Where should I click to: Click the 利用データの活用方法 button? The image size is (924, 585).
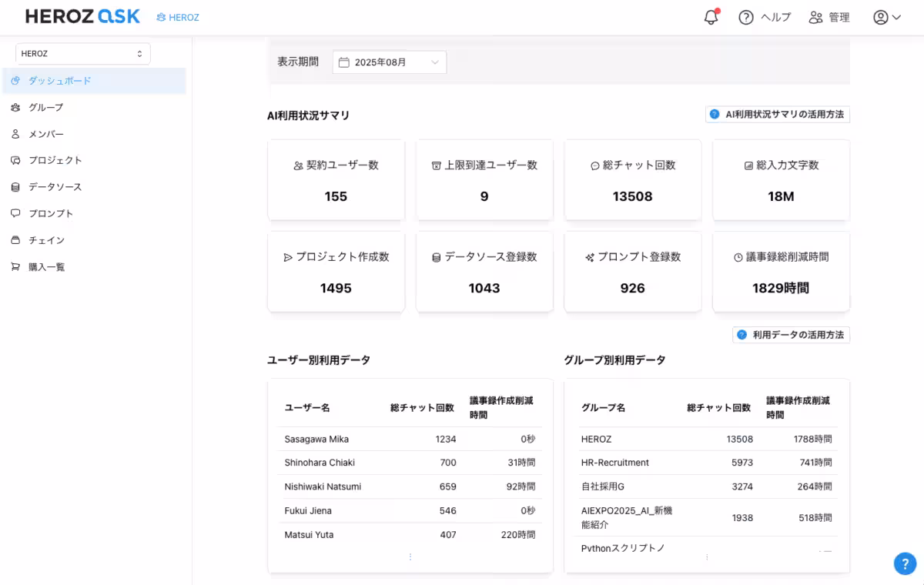coord(791,335)
